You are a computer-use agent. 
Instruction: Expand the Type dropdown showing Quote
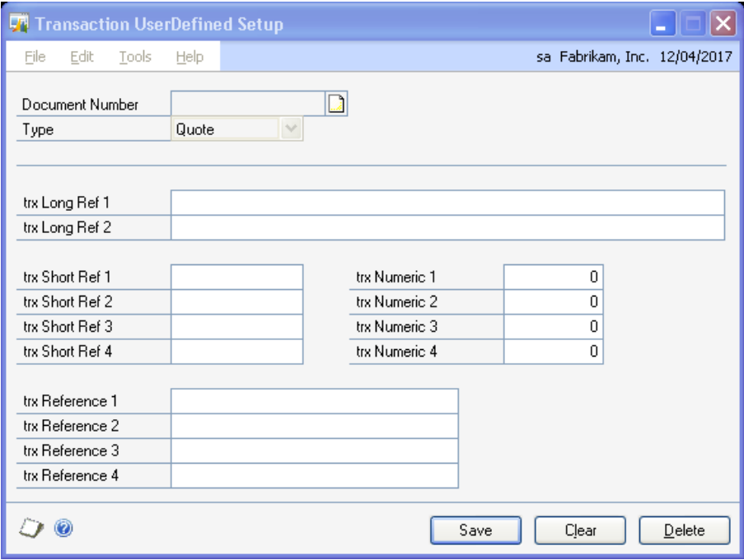293,129
